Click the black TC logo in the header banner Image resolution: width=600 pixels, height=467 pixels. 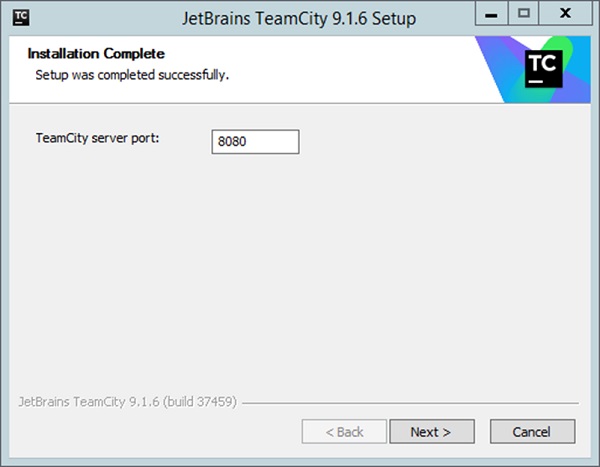pos(543,69)
